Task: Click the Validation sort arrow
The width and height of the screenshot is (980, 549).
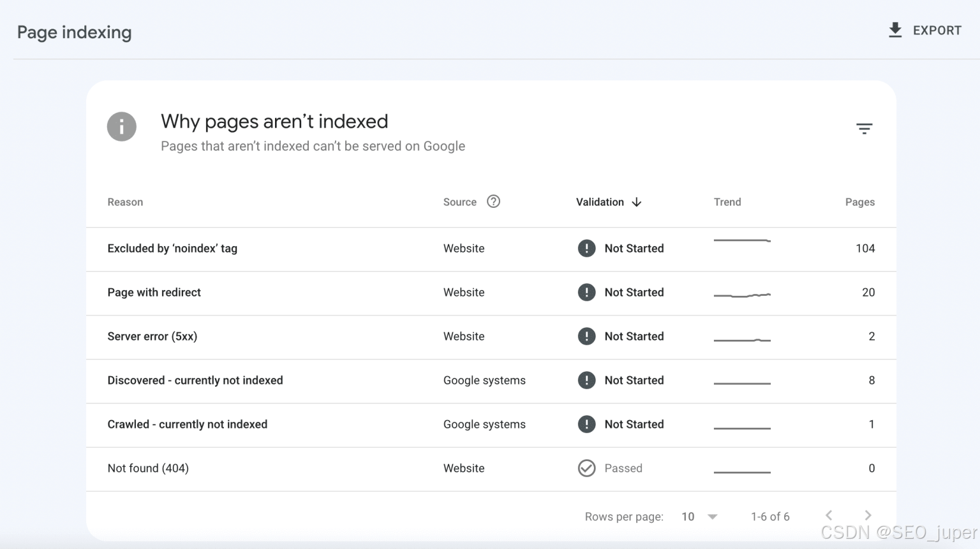Action: 637,202
